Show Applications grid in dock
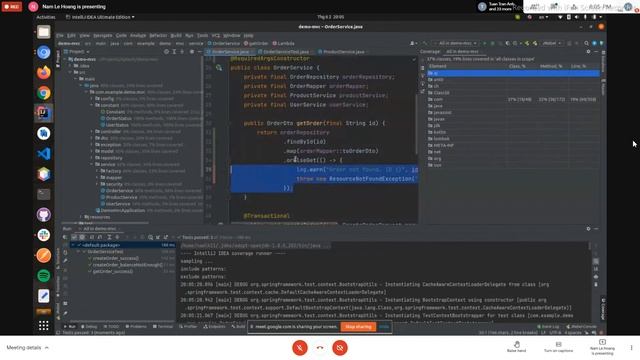 pos(44,325)
